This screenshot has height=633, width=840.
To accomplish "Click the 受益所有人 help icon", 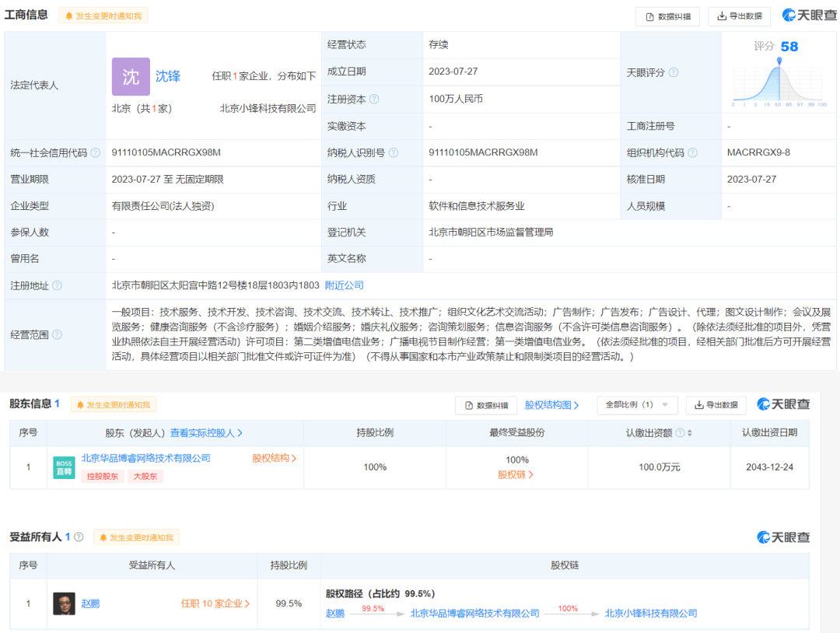I will 79,537.
